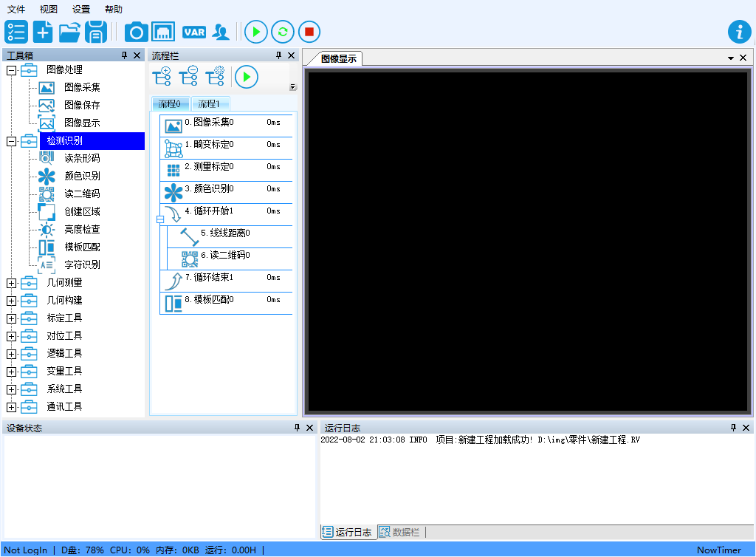756x557 pixels.
Task: Expand the 几何测量 tree node
Action: 11,283
